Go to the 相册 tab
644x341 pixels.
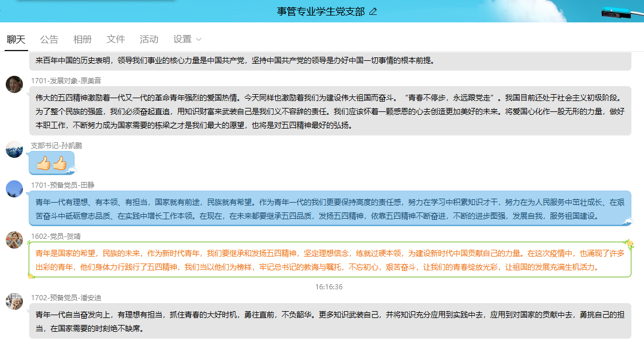(x=83, y=39)
